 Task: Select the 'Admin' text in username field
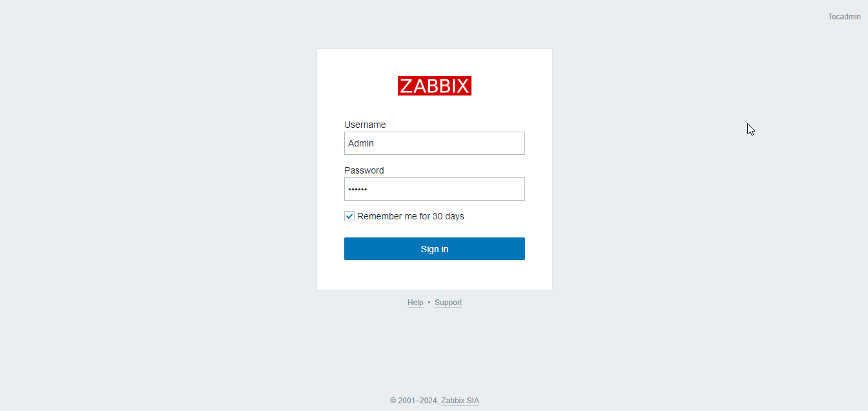(x=360, y=143)
